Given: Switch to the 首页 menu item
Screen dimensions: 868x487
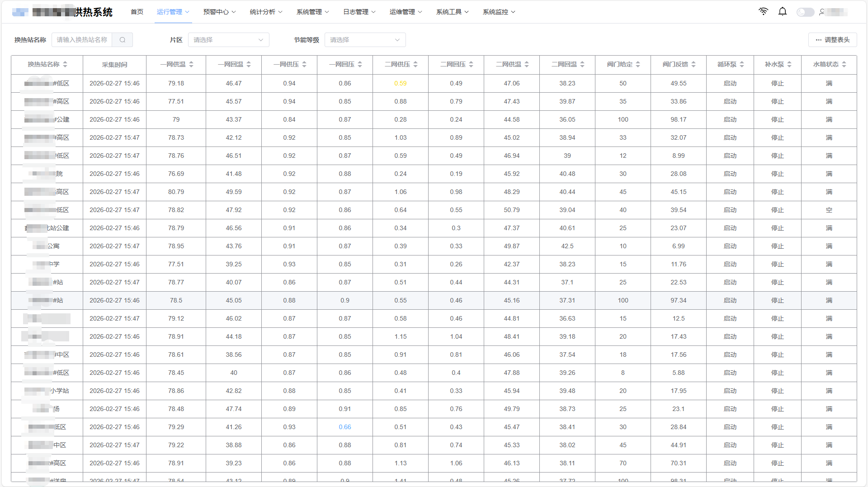Looking at the screenshot, I should coord(137,12).
